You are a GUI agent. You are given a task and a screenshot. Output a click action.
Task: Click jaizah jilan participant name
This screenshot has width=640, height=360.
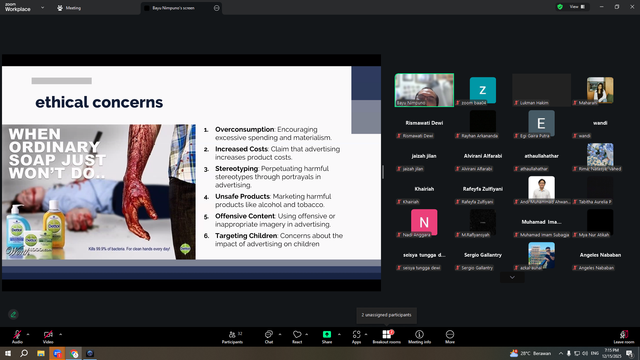click(424, 156)
